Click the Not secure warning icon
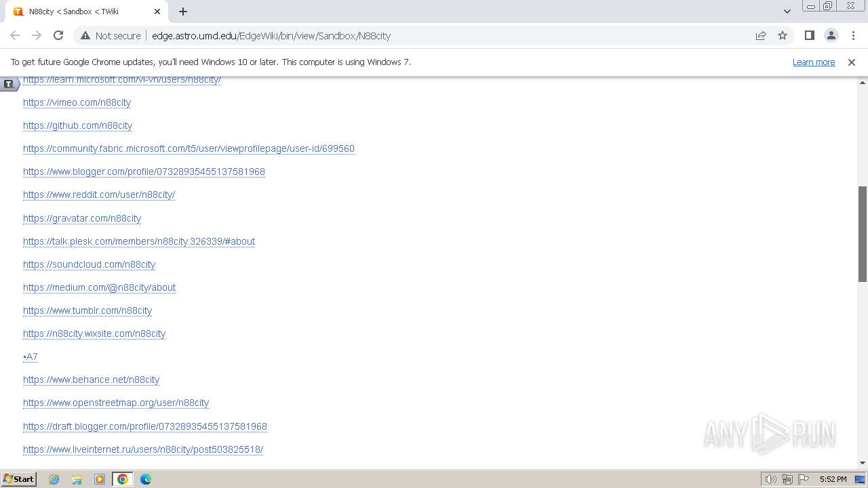Screen dimensions: 868x488 click(85, 35)
